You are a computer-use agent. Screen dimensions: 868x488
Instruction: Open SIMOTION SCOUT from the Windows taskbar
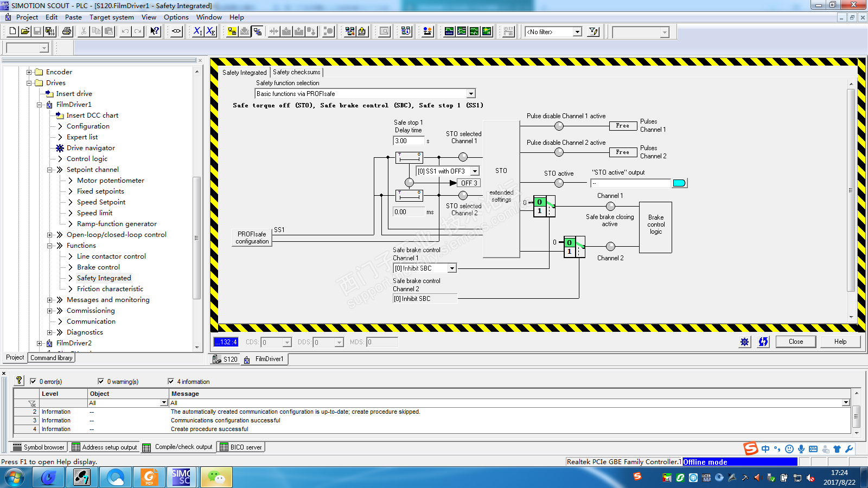[x=181, y=477]
